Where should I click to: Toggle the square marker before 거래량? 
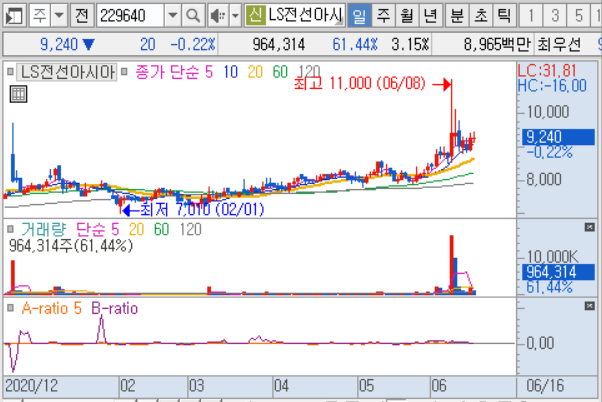(x=10, y=229)
